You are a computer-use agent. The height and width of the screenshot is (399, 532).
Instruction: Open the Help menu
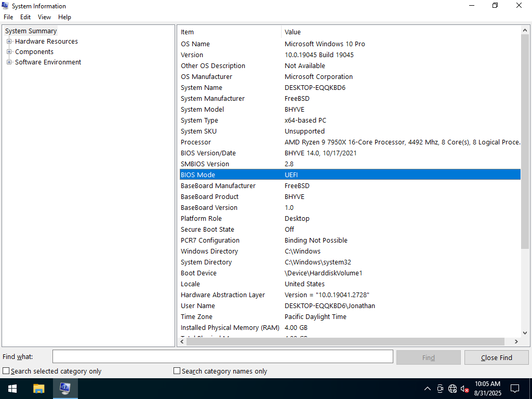64,17
